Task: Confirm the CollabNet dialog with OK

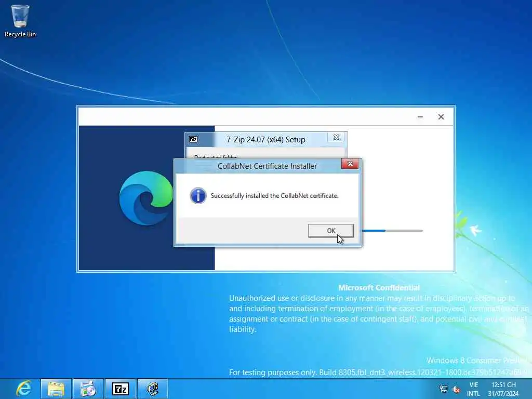Action: click(331, 231)
